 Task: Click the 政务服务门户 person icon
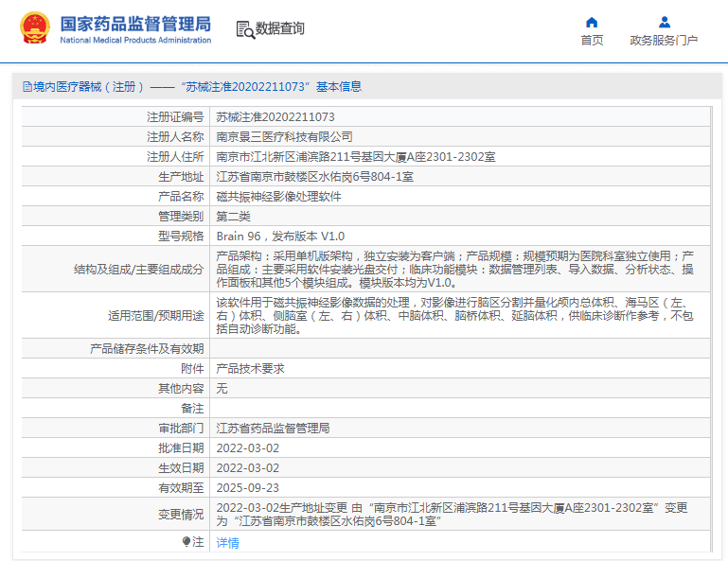pos(665,22)
